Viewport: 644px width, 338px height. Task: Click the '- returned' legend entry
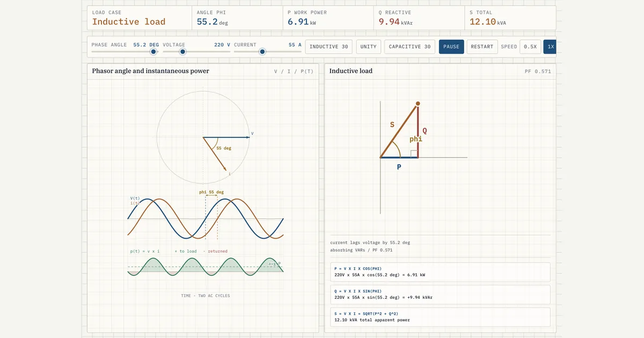215,251
